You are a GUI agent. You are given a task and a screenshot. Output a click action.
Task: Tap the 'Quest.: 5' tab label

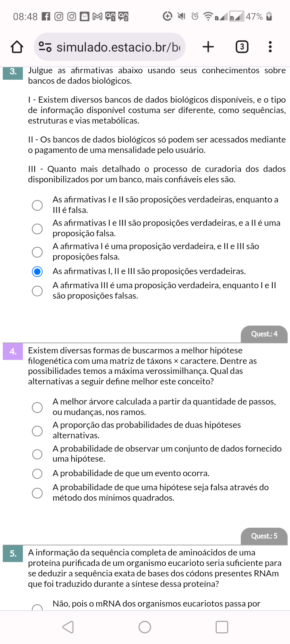(x=264, y=536)
